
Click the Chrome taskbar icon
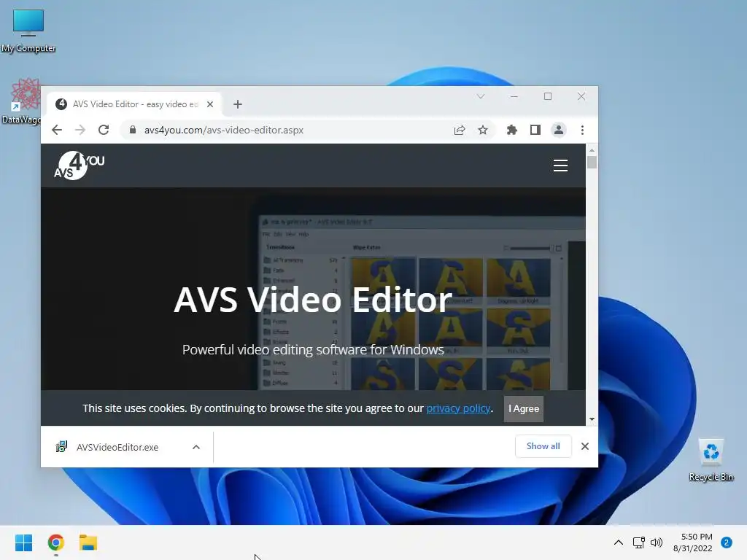(x=56, y=542)
